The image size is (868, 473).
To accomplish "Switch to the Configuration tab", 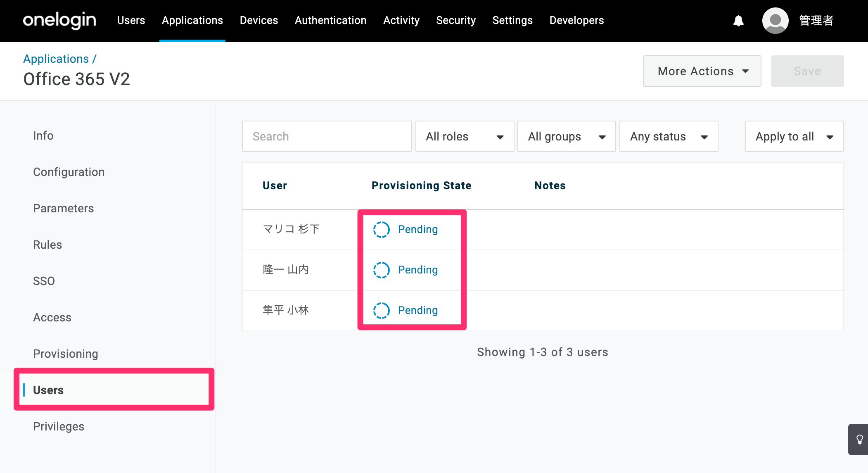I will pyautogui.click(x=69, y=172).
